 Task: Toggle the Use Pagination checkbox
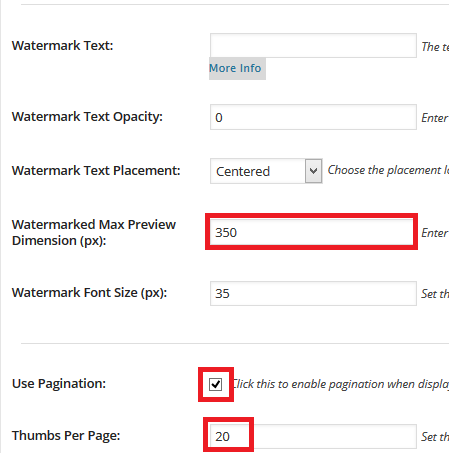click(215, 384)
